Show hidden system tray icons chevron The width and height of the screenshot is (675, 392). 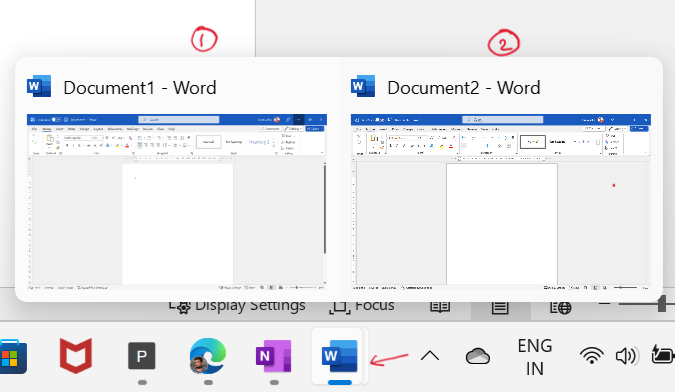pos(430,356)
